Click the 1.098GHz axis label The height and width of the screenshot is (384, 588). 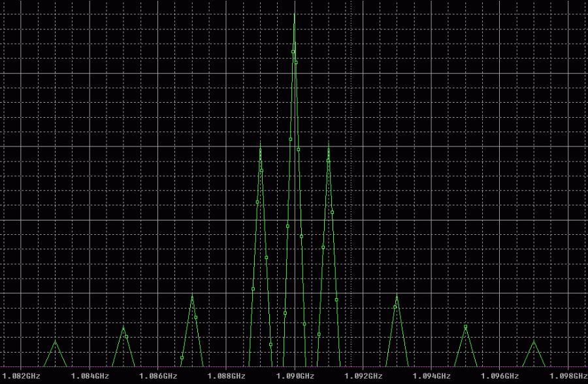(x=568, y=375)
